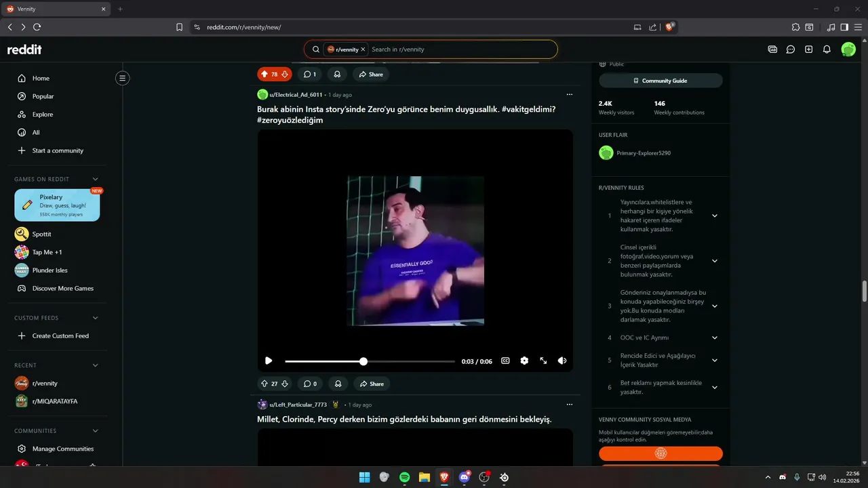Expand rule 4 OOC ve IC Ayrımı
868x488 pixels.
coord(715,338)
